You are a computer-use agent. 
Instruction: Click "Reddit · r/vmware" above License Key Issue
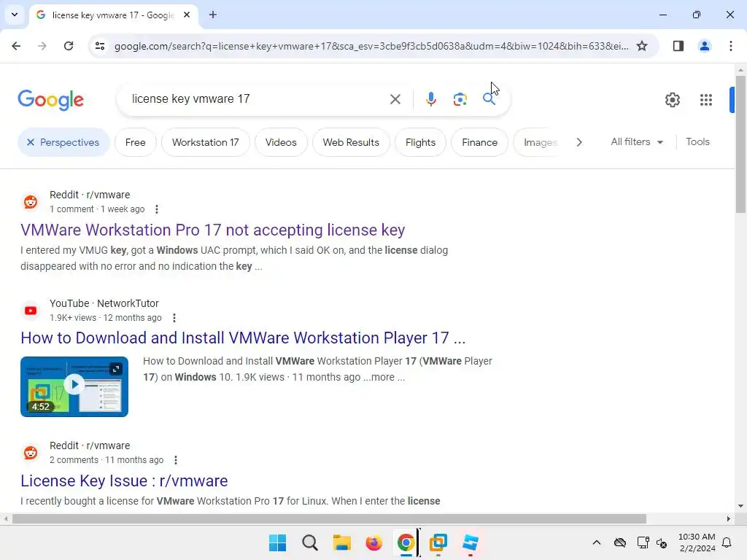[x=90, y=446]
